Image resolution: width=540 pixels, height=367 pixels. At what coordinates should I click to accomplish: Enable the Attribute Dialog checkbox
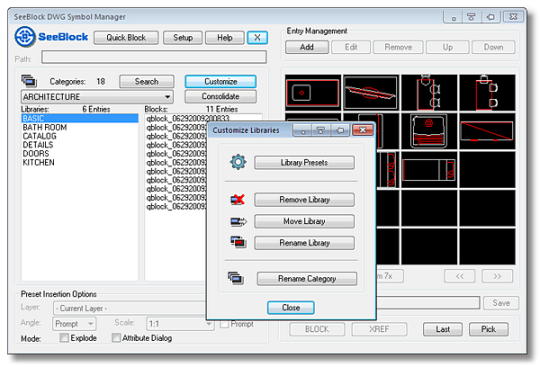[x=116, y=338]
